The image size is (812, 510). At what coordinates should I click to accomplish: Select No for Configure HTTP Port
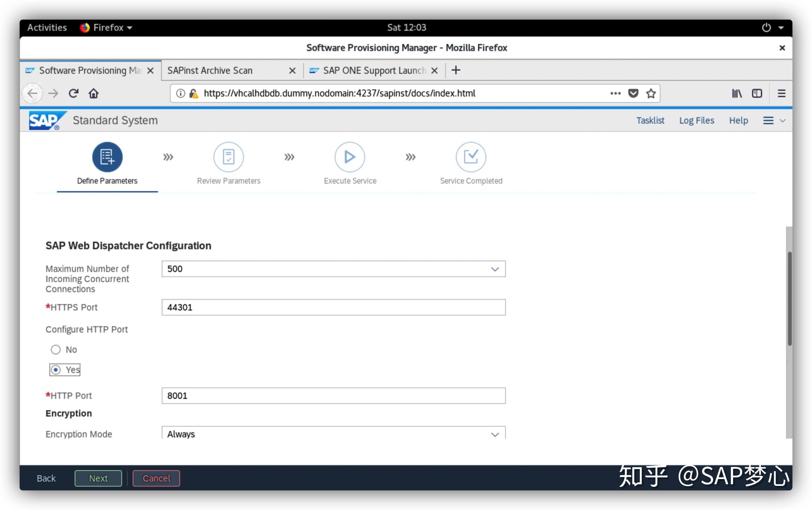click(x=56, y=350)
